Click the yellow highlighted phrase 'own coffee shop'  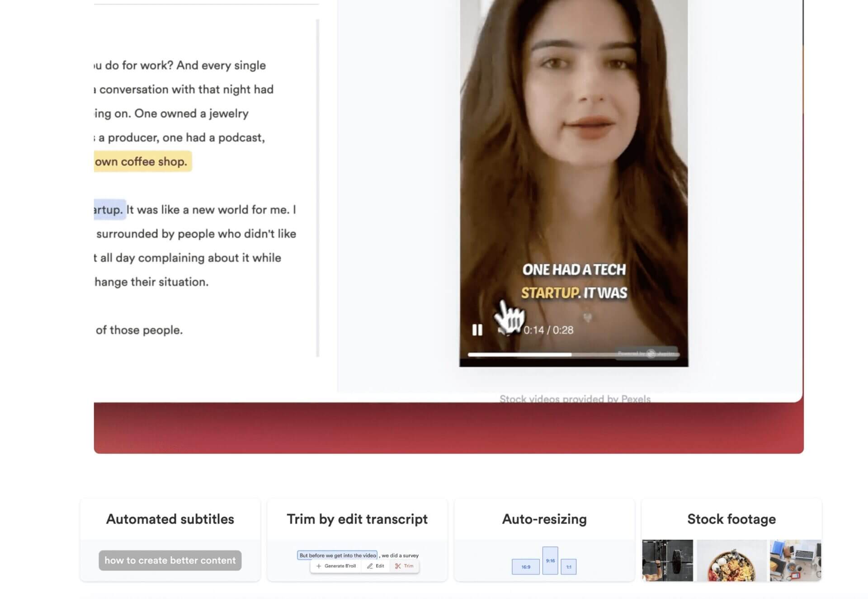(x=142, y=161)
